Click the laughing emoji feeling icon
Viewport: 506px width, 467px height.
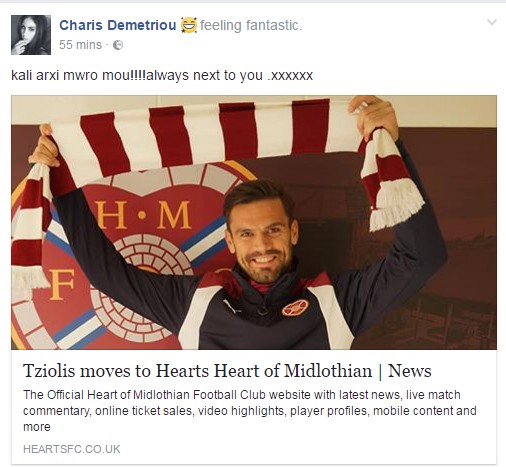tap(189, 25)
